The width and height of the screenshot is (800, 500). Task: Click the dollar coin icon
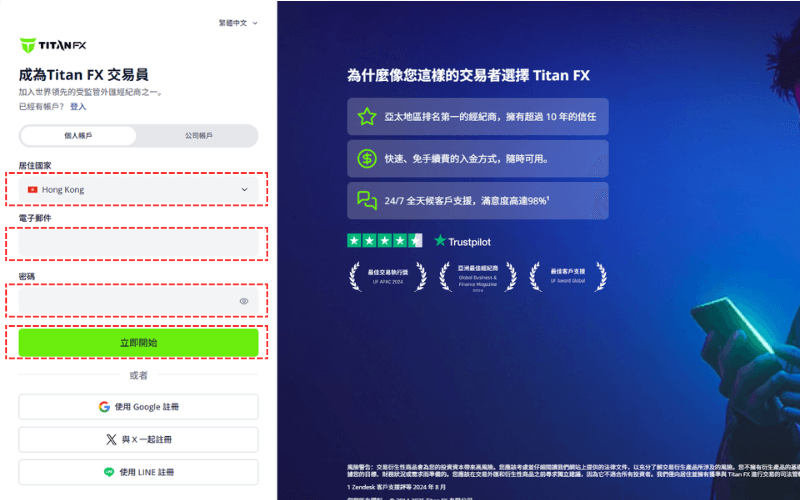(367, 159)
